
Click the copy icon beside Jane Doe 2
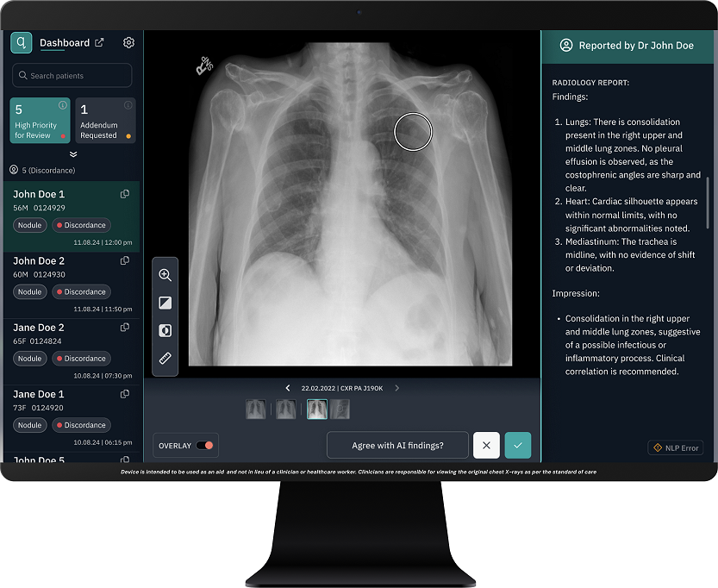[125, 328]
